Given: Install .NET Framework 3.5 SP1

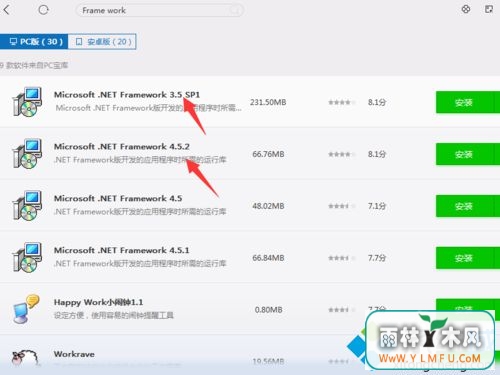Looking at the screenshot, I should pyautogui.click(x=468, y=102).
